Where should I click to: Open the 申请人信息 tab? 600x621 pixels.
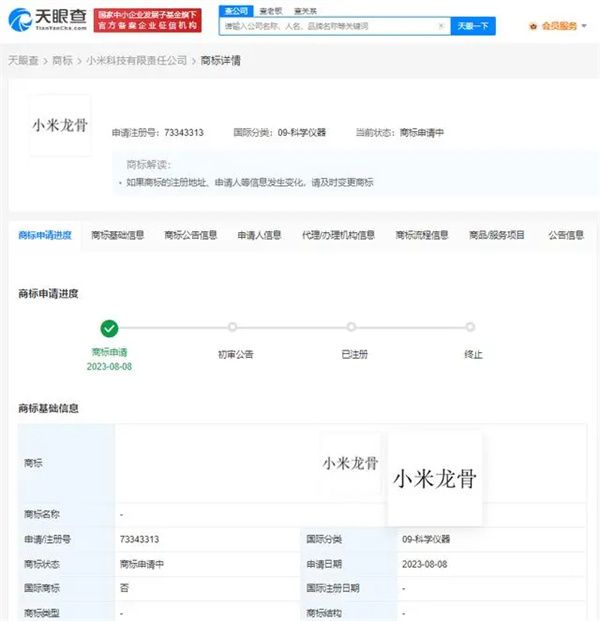click(259, 235)
